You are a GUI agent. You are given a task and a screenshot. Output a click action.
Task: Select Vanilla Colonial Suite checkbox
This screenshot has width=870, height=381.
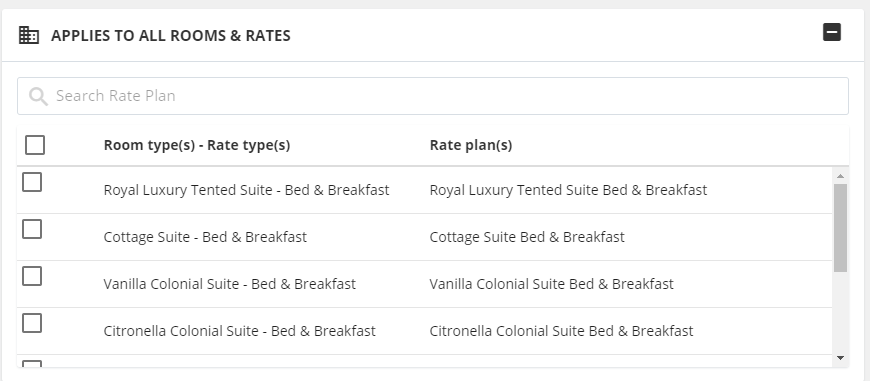pyautogui.click(x=32, y=276)
